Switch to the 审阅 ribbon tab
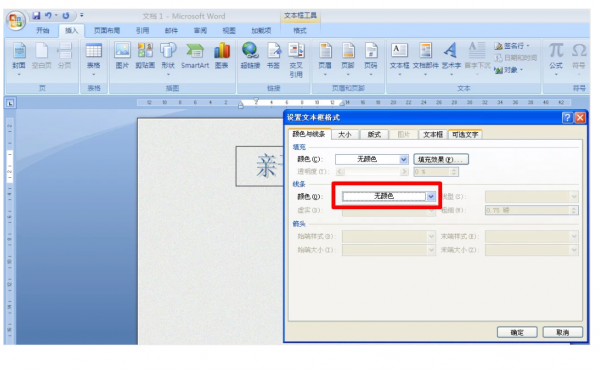 click(x=200, y=30)
